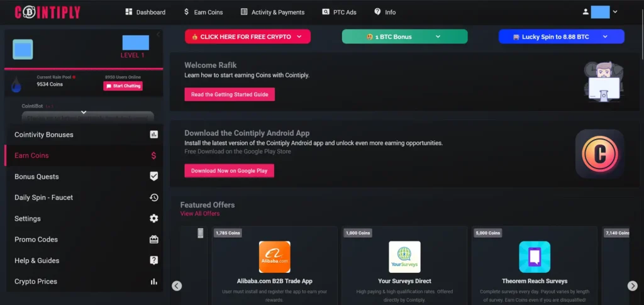
Task: Click the 1,785 Coins badge
Action: 228,233
